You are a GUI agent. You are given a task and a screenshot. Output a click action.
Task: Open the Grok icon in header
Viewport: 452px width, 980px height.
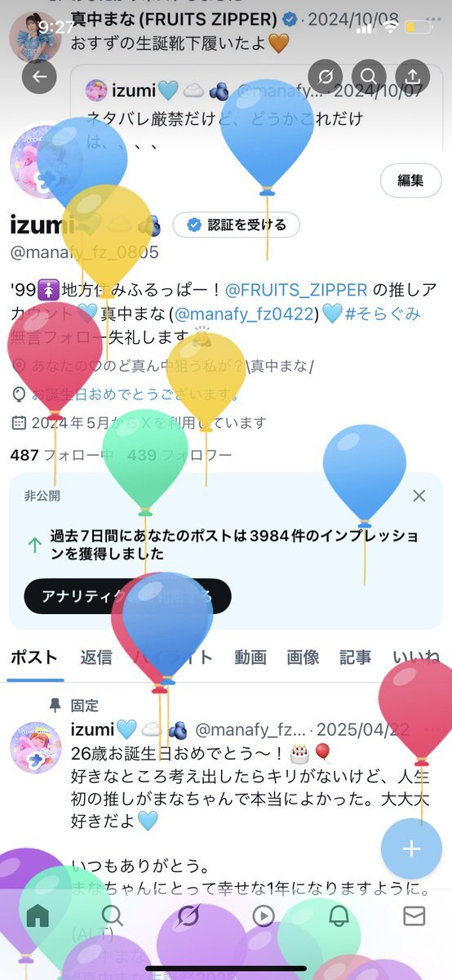[326, 77]
